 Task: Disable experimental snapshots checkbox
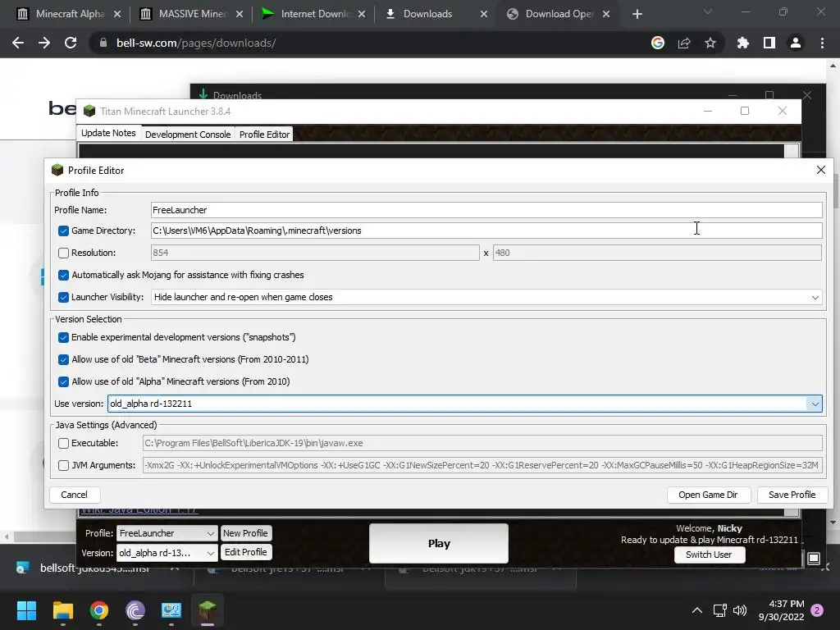tap(63, 337)
